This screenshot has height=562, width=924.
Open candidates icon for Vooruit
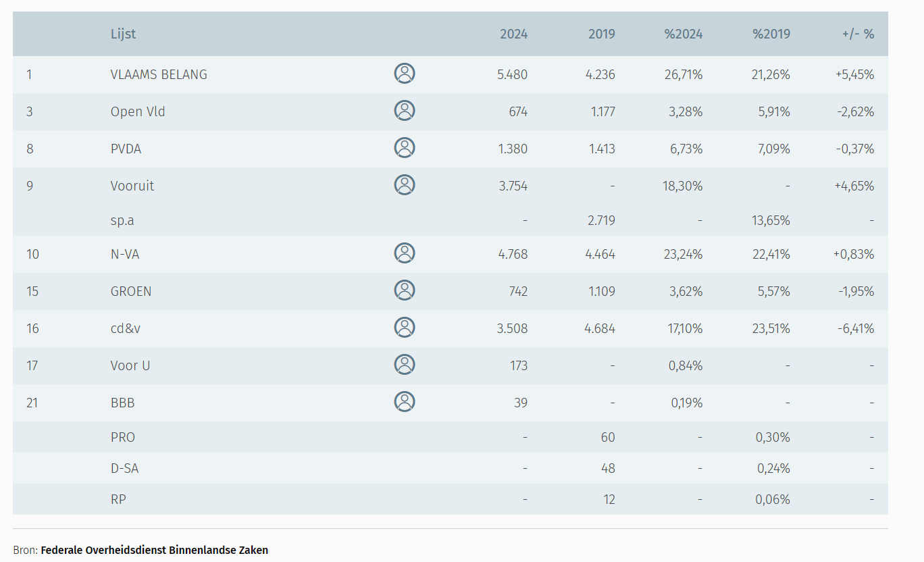pyautogui.click(x=405, y=185)
